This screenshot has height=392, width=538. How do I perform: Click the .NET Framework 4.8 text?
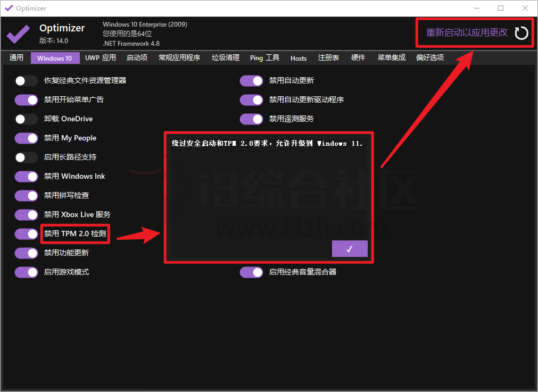(x=131, y=44)
